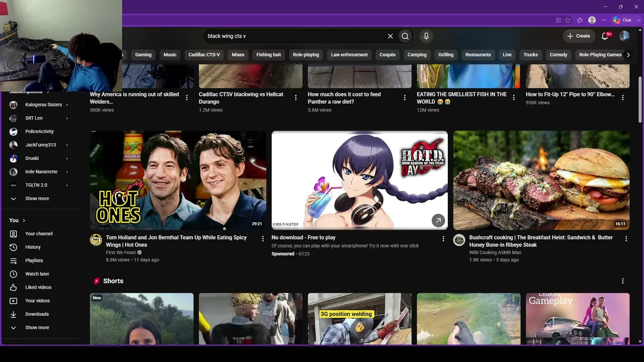Select the Trucks filter chip
The width and height of the screenshot is (644, 362).
point(531,55)
